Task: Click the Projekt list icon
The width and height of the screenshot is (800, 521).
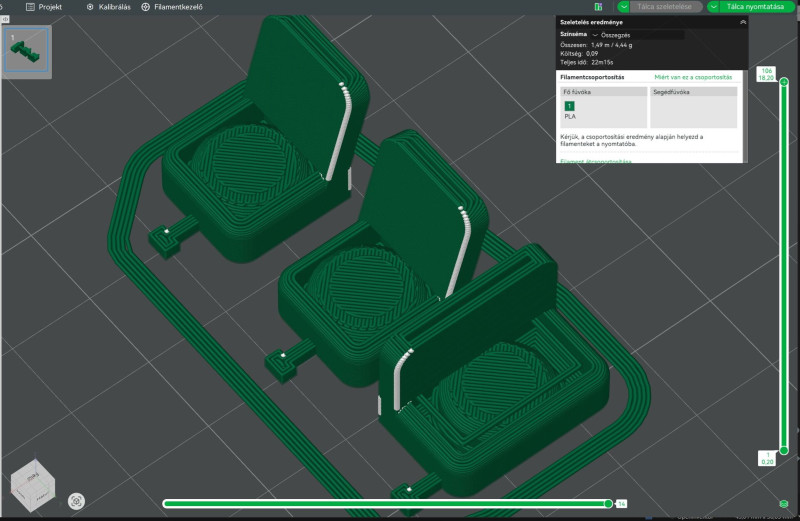Action: (30, 7)
